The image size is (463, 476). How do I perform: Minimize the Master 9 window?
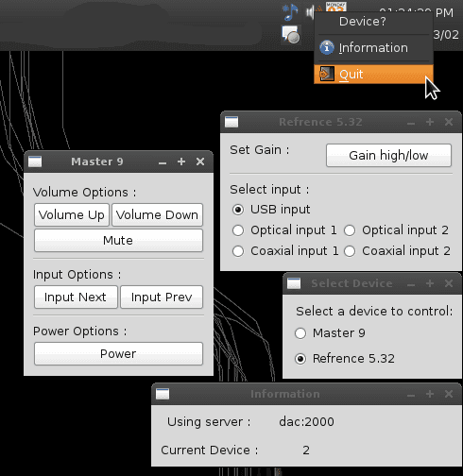pyautogui.click(x=163, y=162)
